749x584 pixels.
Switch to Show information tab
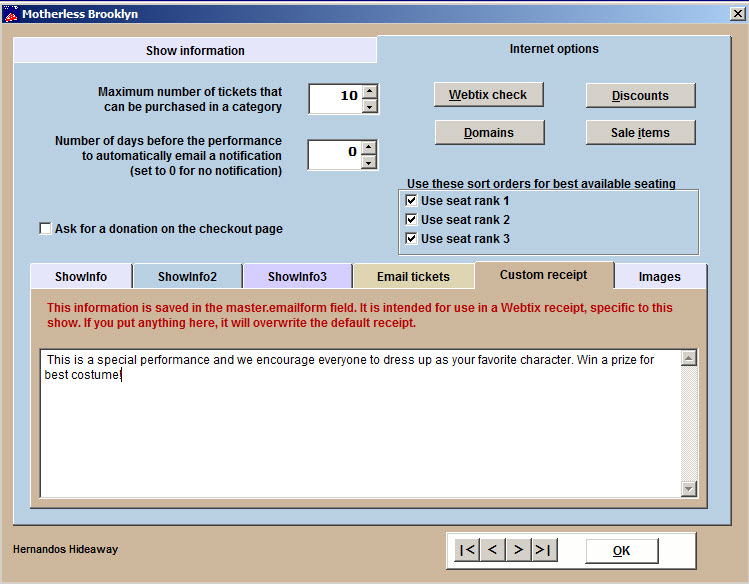point(195,51)
